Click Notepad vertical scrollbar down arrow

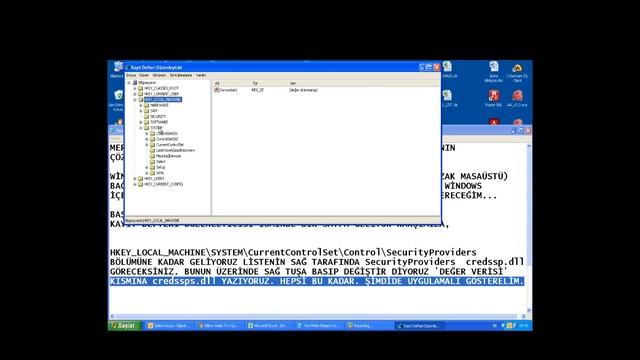coord(529,311)
